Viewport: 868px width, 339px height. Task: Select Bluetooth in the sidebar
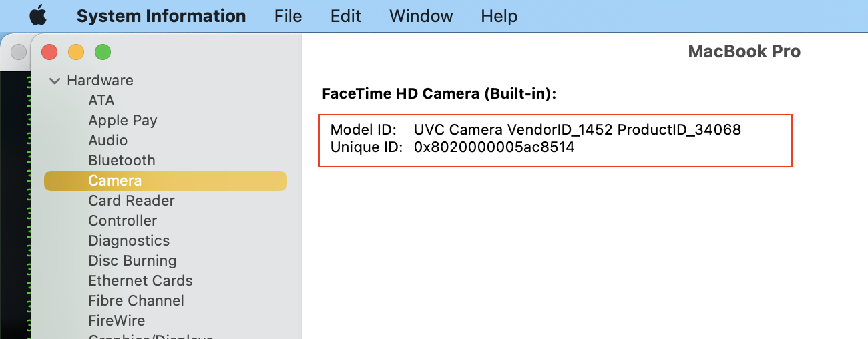click(x=122, y=161)
